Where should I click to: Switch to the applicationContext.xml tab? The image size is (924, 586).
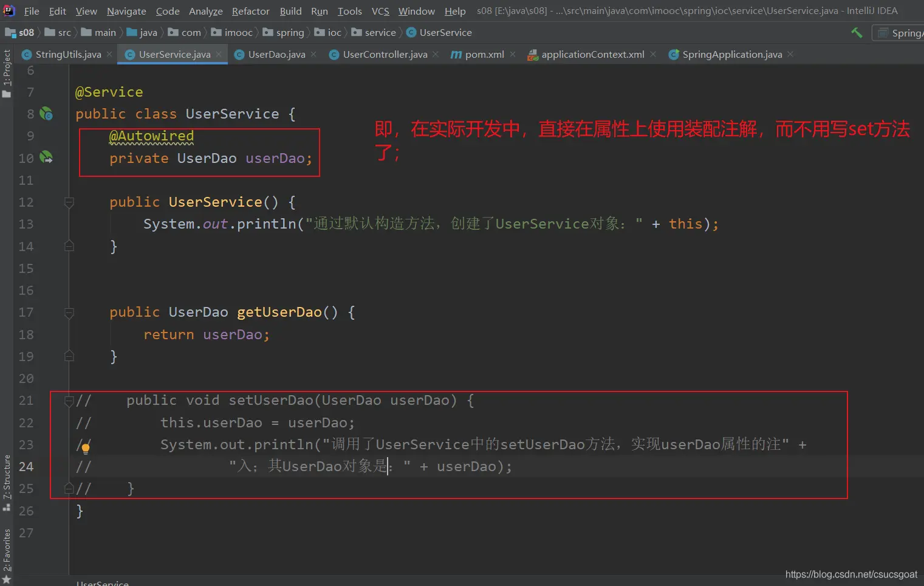(592, 54)
